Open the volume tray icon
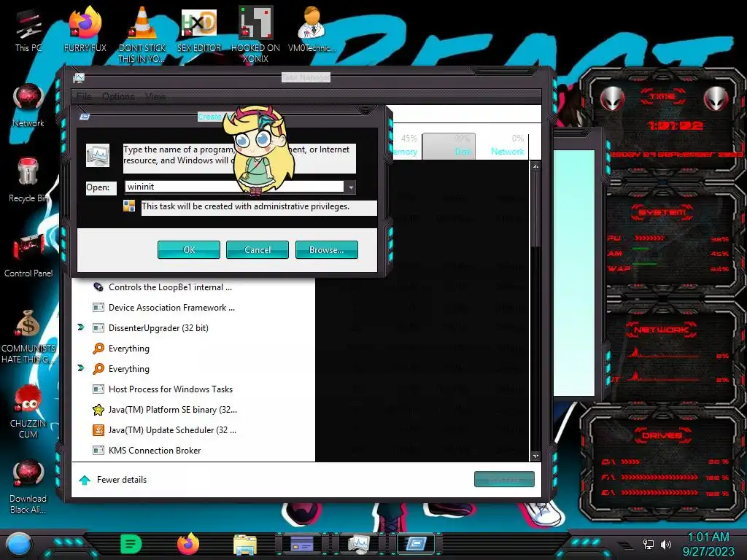 pyautogui.click(x=666, y=544)
